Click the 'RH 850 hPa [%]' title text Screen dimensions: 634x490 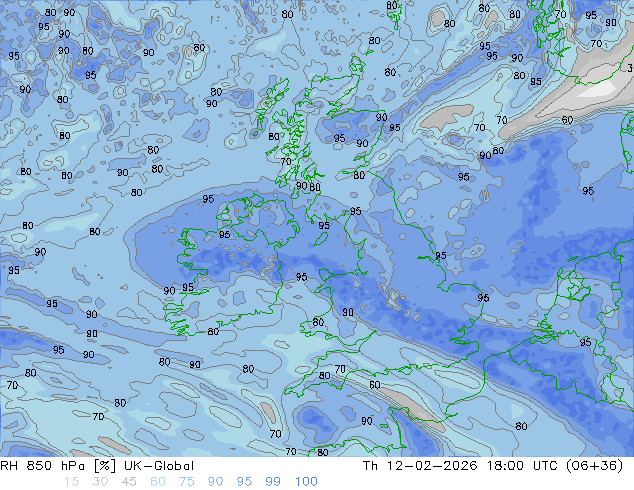point(58,466)
